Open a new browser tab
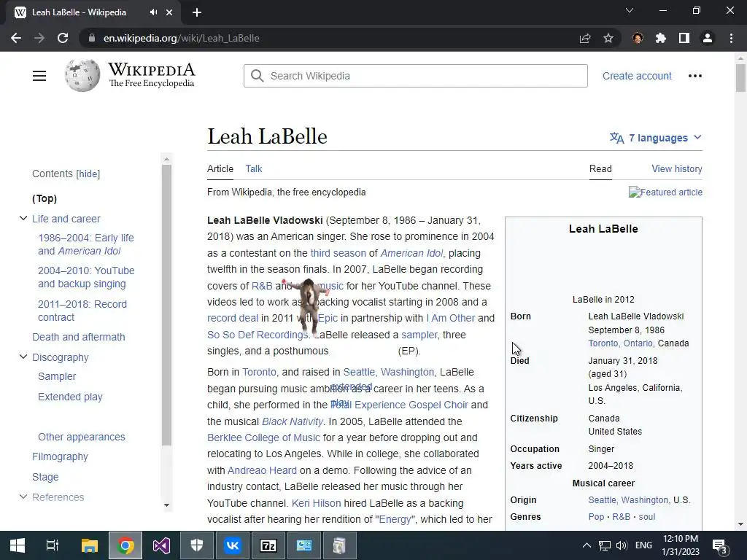This screenshot has width=747, height=560. [197, 12]
